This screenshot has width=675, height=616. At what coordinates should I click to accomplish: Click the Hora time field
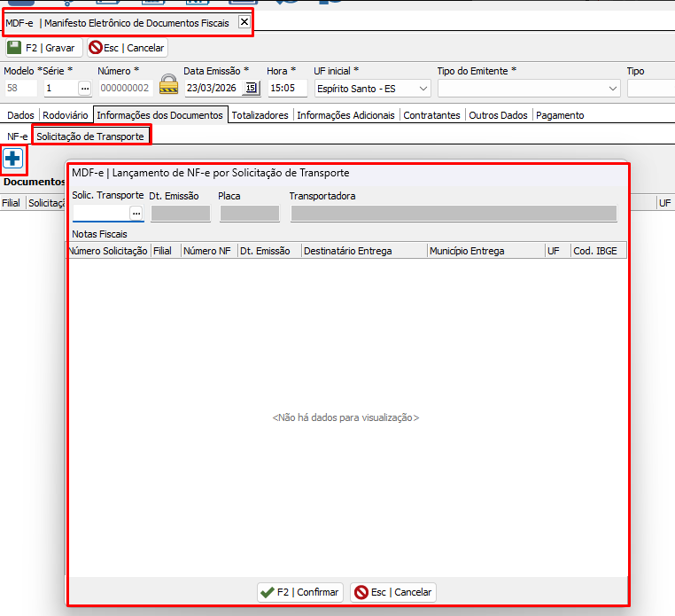(x=286, y=88)
